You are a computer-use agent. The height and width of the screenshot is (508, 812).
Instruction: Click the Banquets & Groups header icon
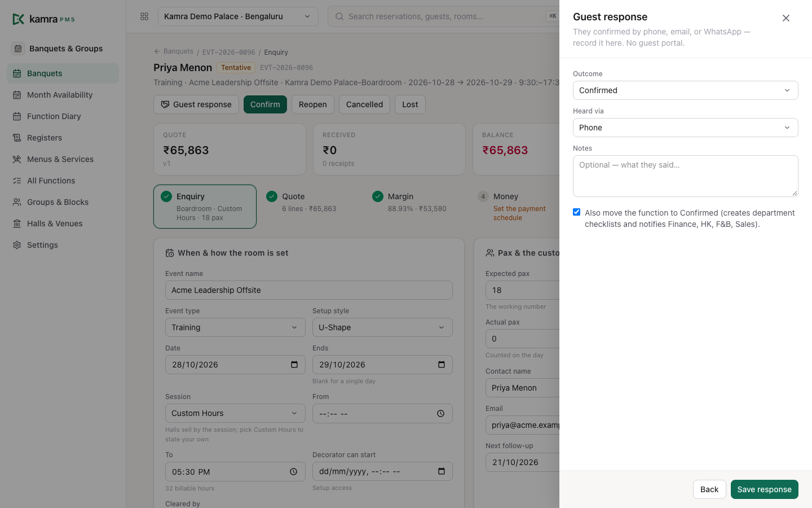click(18, 49)
